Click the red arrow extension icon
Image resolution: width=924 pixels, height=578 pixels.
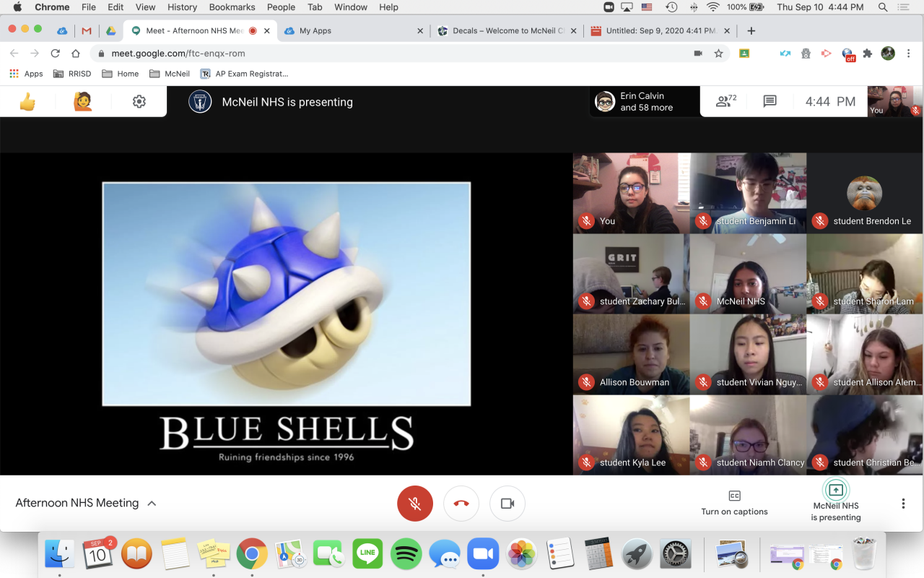tap(827, 53)
